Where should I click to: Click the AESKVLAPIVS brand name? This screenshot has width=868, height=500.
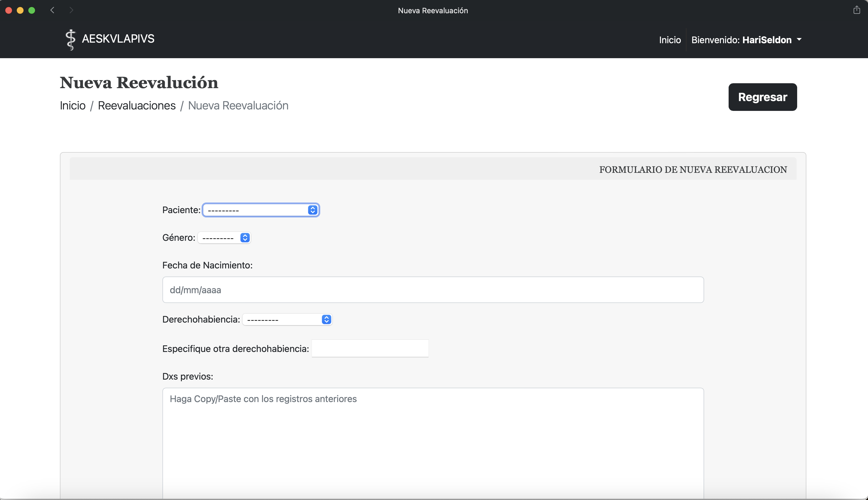pyautogui.click(x=118, y=39)
